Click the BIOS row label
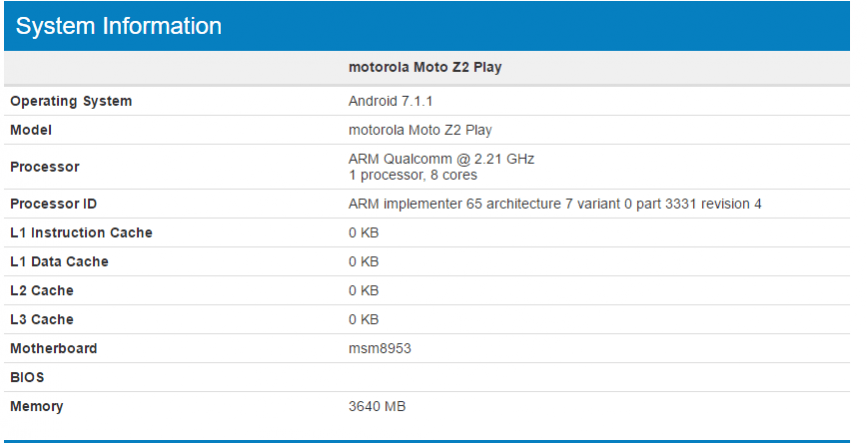Viewport: 867px width, 443px height. 28,378
